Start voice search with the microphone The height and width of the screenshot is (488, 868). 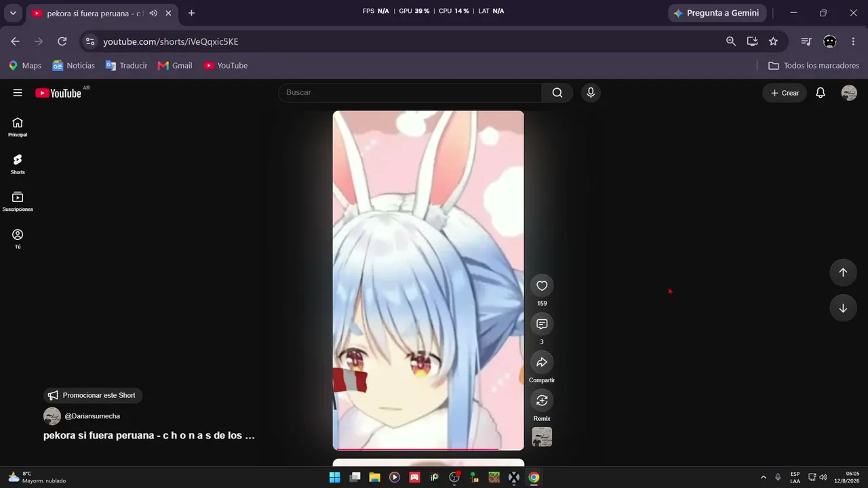[591, 93]
